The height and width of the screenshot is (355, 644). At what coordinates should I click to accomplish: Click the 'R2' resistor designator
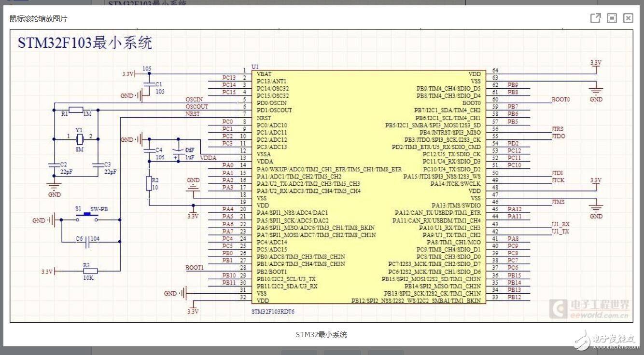point(155,180)
